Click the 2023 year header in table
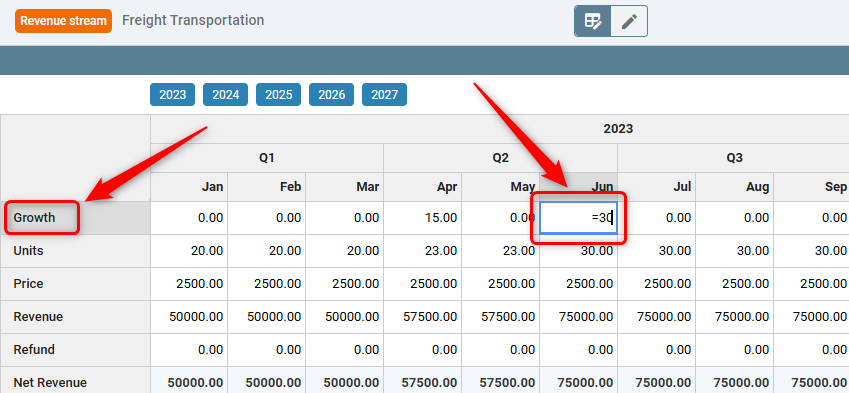Image resolution: width=849 pixels, height=393 pixels. (500, 129)
